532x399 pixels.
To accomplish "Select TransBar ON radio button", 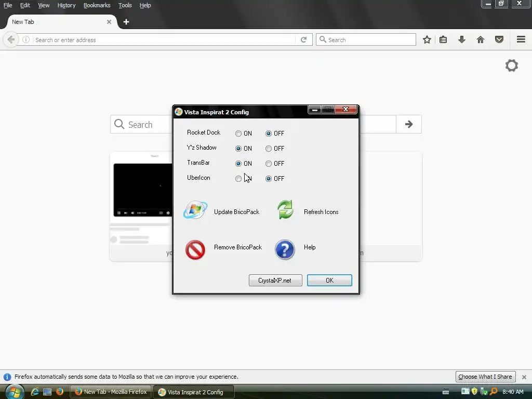I will pos(238,164).
